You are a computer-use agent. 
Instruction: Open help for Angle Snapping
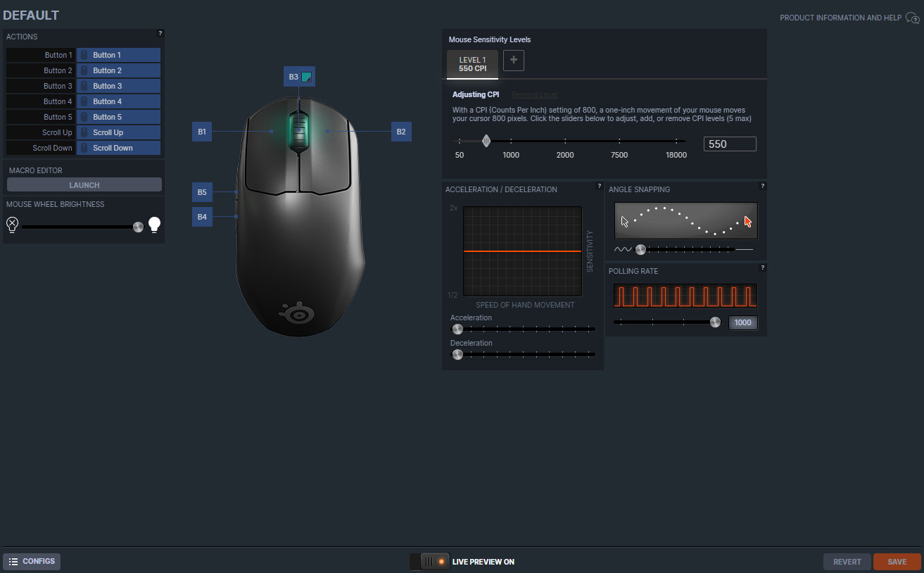pos(763,187)
